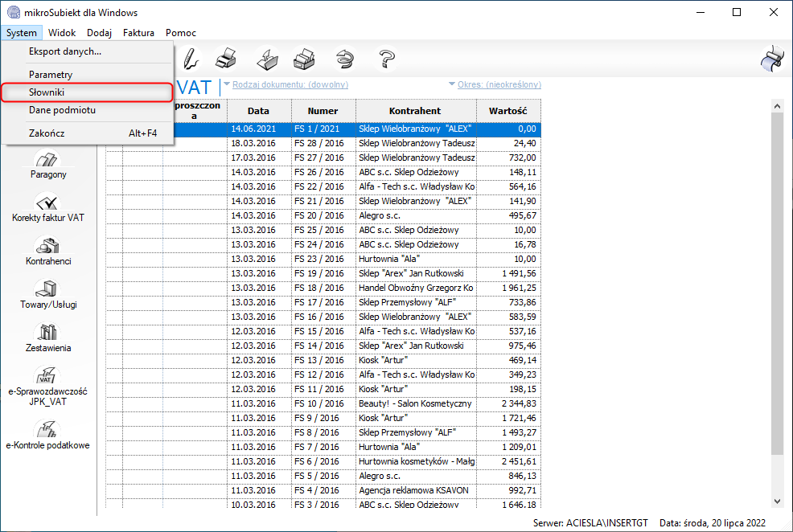Open the Towary/Usługi module

pyautogui.click(x=49, y=292)
